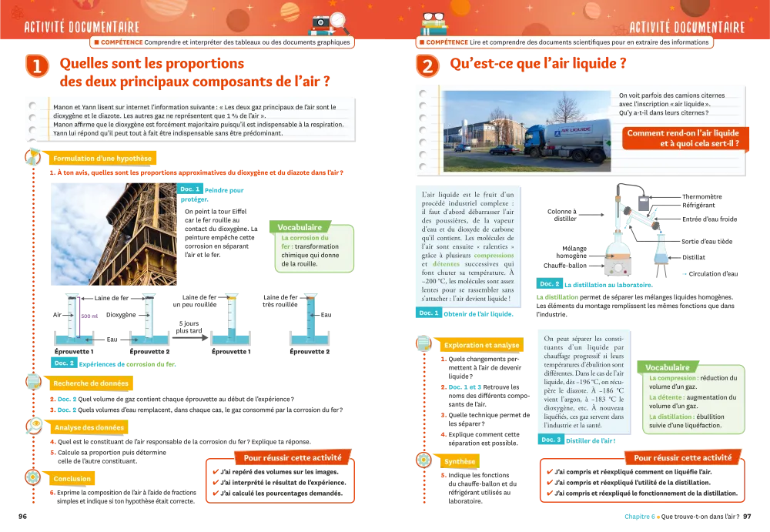The width and height of the screenshot is (770, 532).
Task: Tick 'J'ai compris et réexpliqué l'utilité de la distillation'
Action: pos(550,483)
